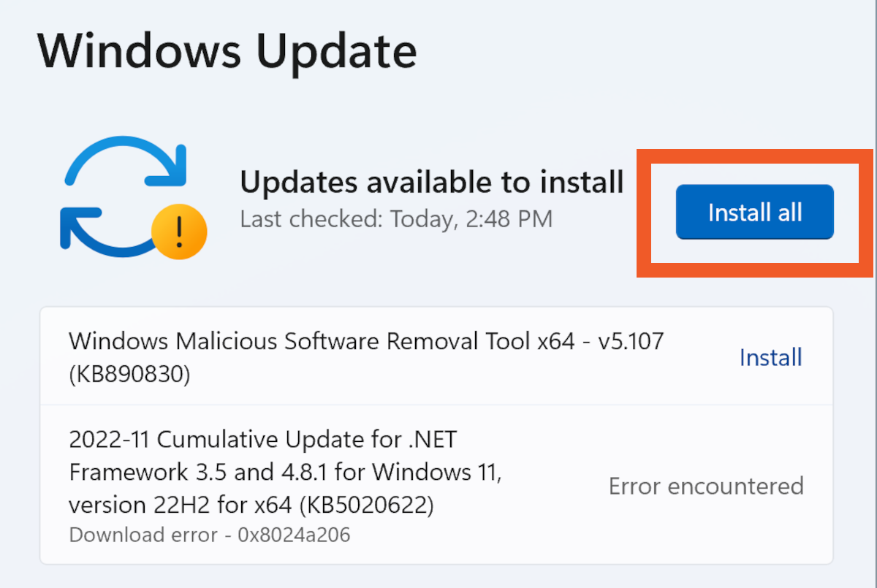
Task: Click the 'Last checked: Today, 2:48 PM' text
Action: click(x=395, y=218)
